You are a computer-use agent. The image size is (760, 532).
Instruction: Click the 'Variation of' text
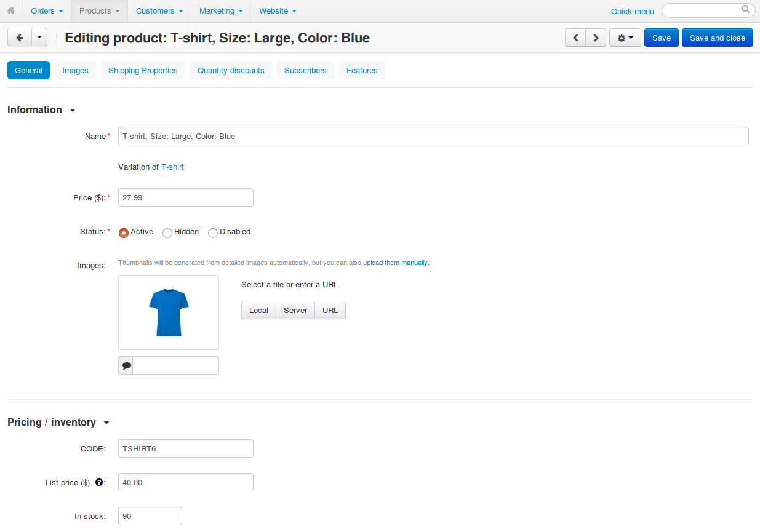[138, 167]
